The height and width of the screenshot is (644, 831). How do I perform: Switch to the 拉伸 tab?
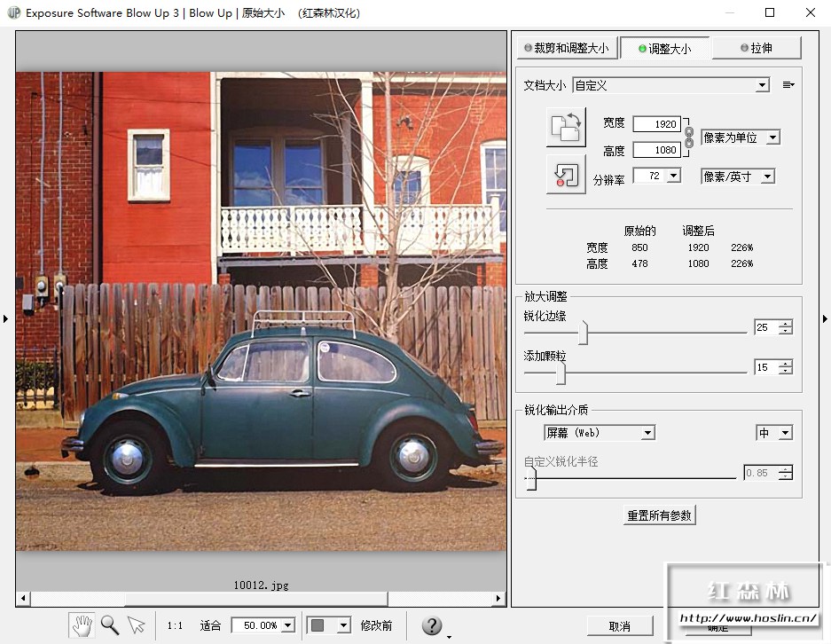756,48
